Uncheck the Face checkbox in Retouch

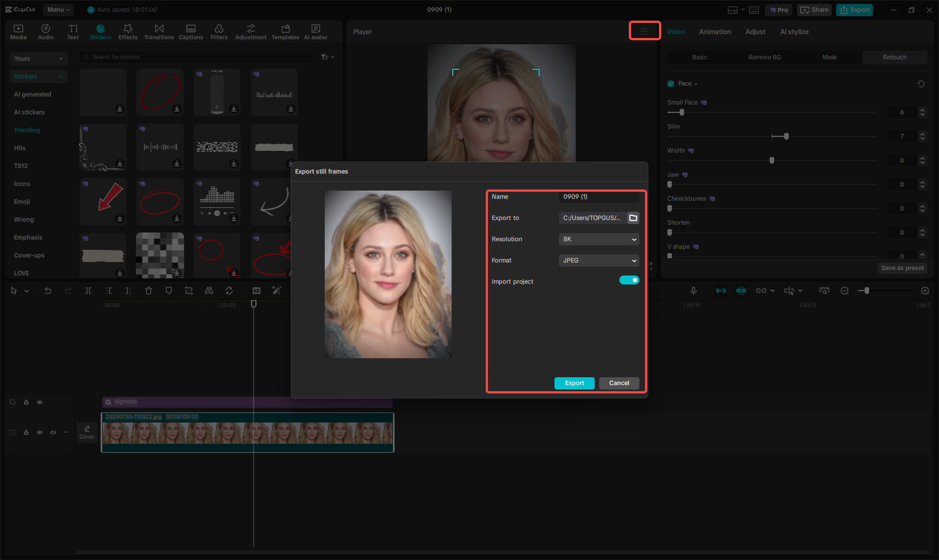pyautogui.click(x=671, y=84)
